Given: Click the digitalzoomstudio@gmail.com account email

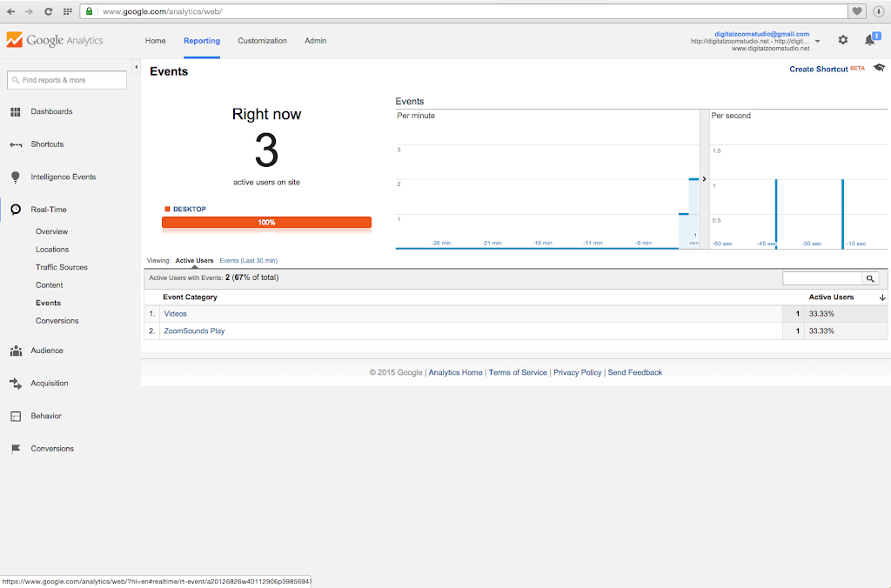Looking at the screenshot, I should pos(761,34).
